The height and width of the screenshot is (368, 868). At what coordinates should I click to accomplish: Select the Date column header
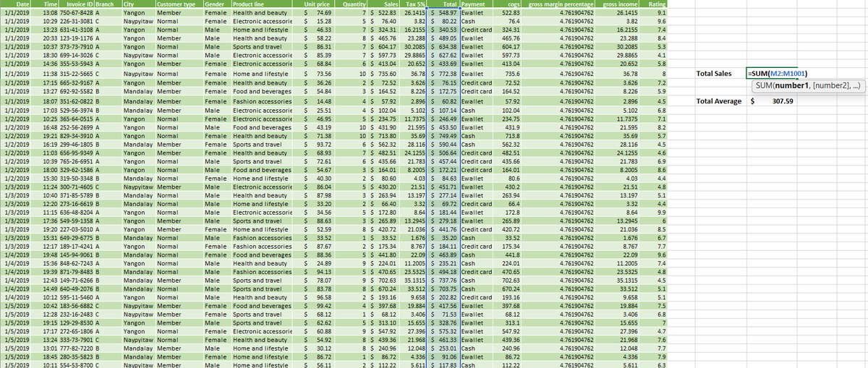16,5
